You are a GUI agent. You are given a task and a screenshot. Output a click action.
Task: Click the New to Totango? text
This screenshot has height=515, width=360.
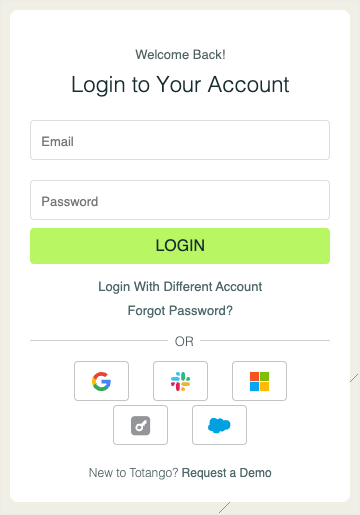coord(134,473)
